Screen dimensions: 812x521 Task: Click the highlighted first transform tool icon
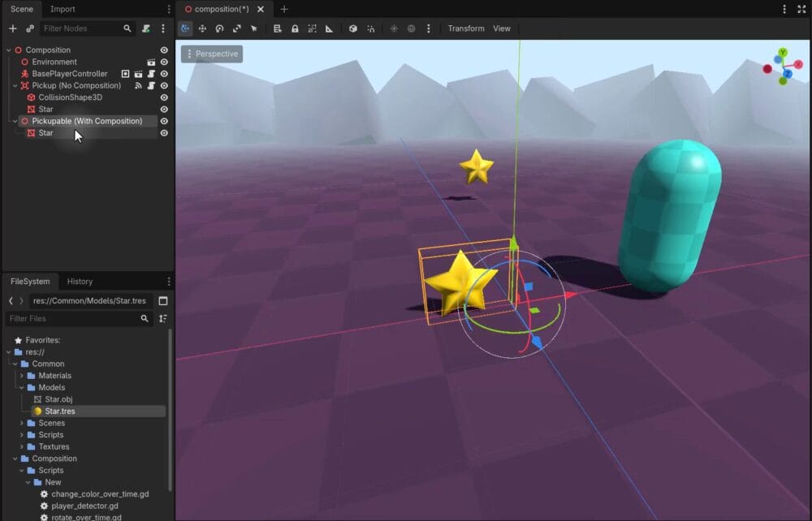pos(185,28)
